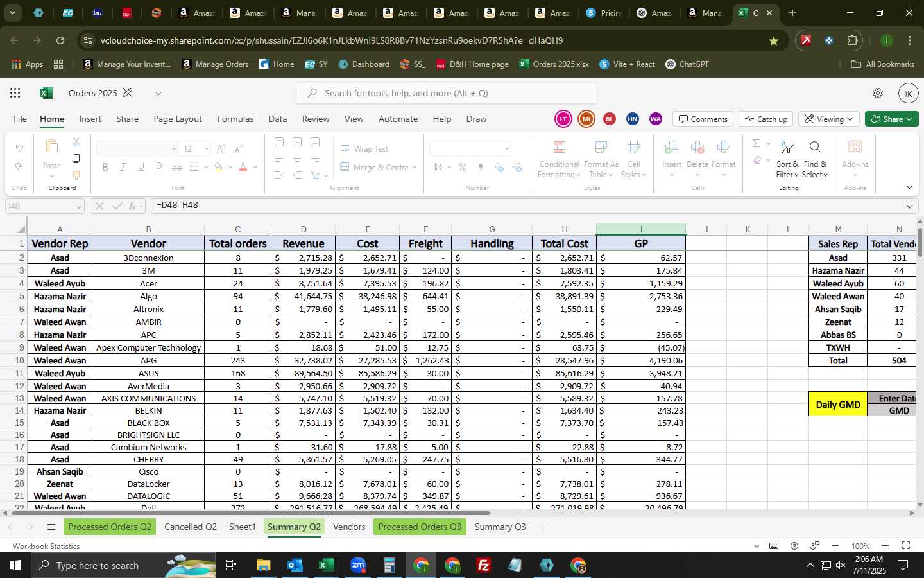
Task: Open the font size dropdown
Action: click(x=207, y=148)
